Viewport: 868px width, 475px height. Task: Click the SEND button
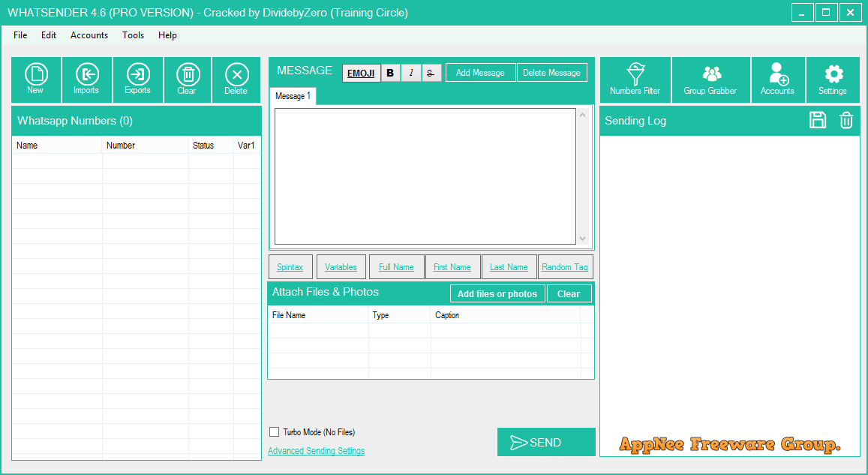coord(546,442)
